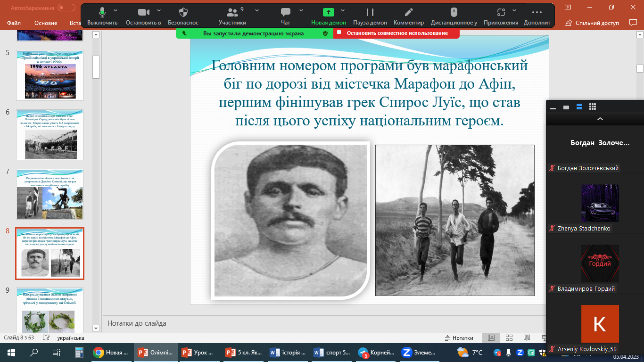Open Zoom Приложения apps
644x362 pixels.
[501, 16]
